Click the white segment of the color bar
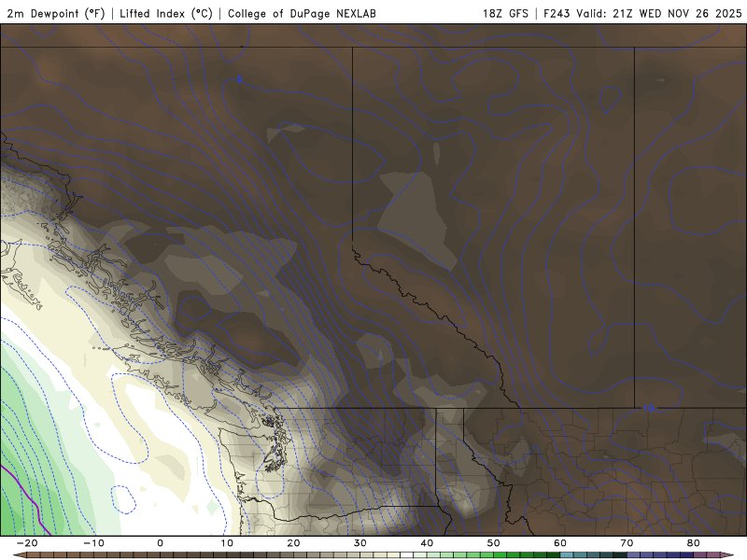The image size is (747, 560). tap(406, 555)
